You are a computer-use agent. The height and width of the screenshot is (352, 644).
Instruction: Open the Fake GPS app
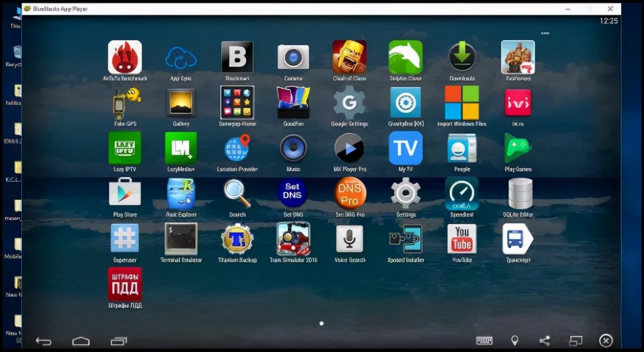point(125,103)
